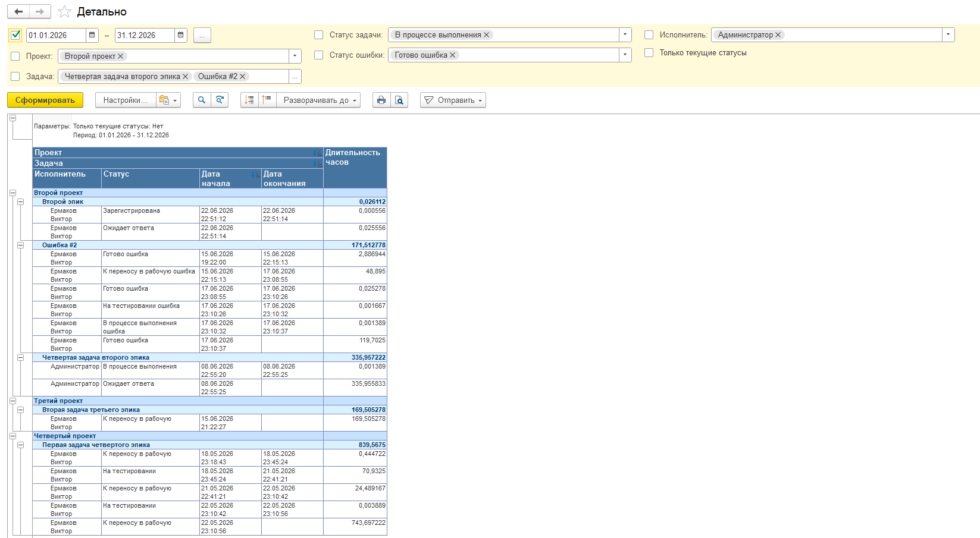Select 'К переносу в рабочую ошибка' cell
Viewport: 980px width, 538px height.
151,275
